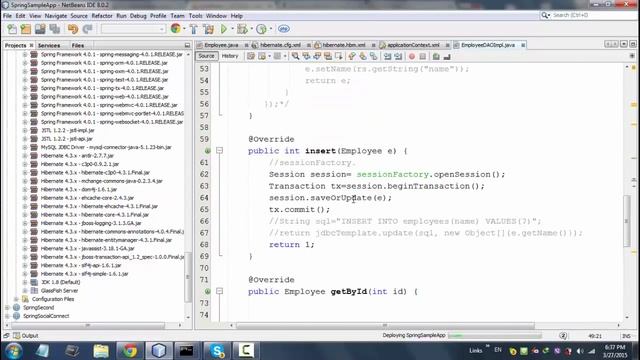Select the Chrome browser icon in the toolbar
The image size is (640, 360).
[x=176, y=29]
